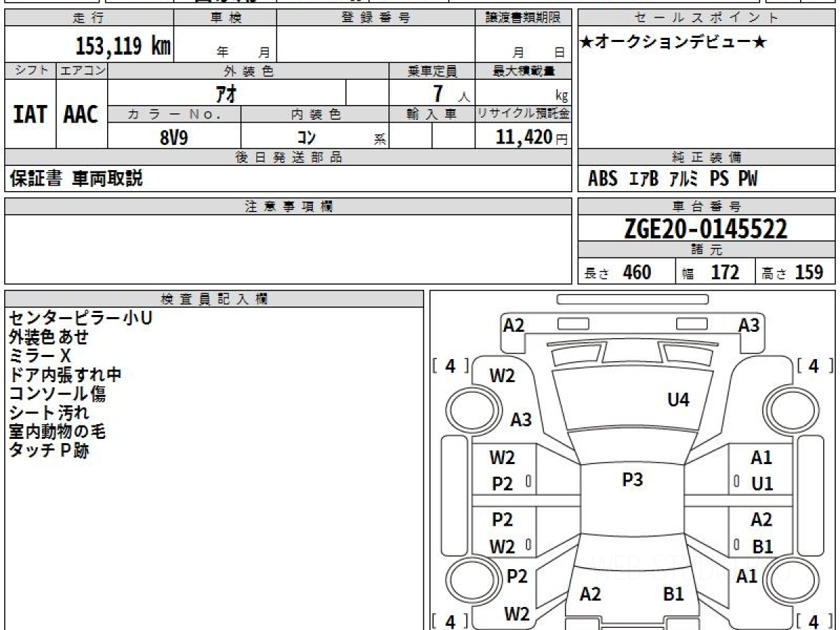The height and width of the screenshot is (630, 840).
Task: Click the equipment list ABS エアB アルミ PS PW
Action: [x=673, y=179]
